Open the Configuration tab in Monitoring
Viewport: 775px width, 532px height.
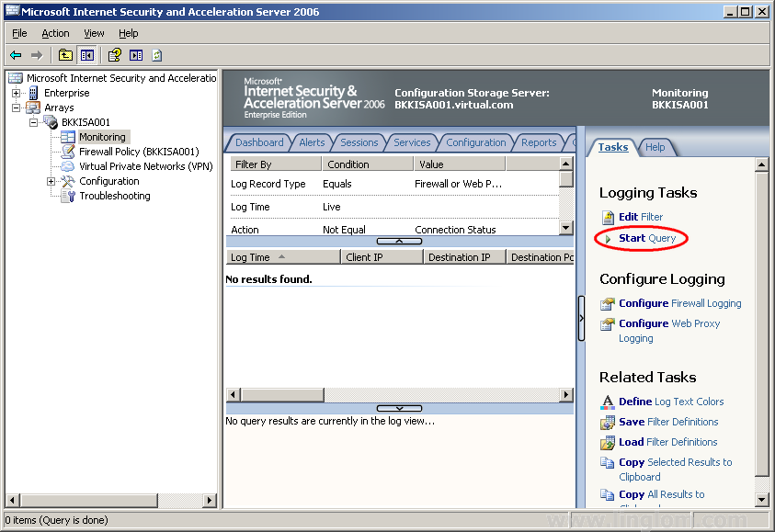[x=476, y=142]
